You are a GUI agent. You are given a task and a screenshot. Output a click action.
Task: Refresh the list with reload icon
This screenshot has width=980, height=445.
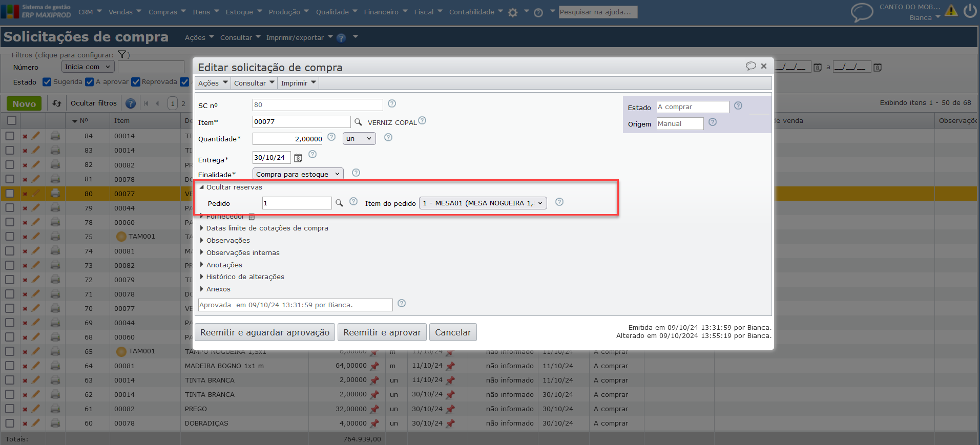[x=57, y=103]
